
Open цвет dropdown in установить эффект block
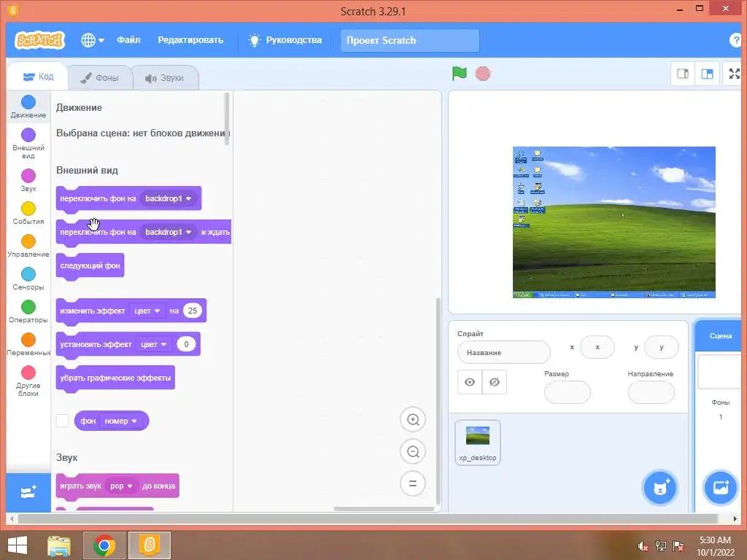(153, 344)
